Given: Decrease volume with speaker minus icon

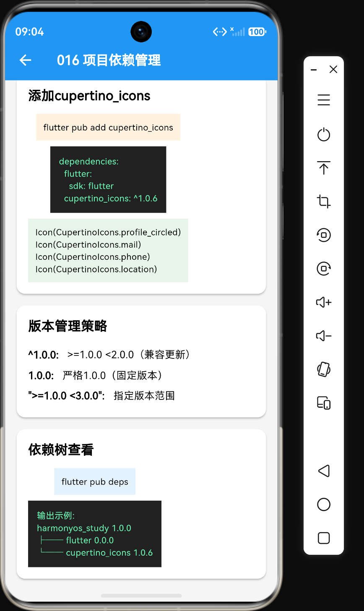Looking at the screenshot, I should (324, 336).
